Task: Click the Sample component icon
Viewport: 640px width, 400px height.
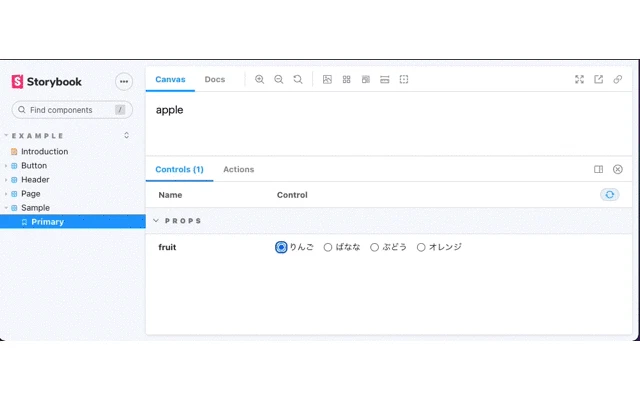Action: click(x=14, y=208)
